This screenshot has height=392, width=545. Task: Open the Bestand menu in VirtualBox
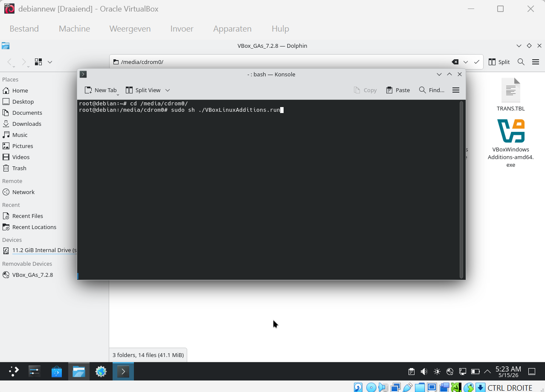pos(24,29)
